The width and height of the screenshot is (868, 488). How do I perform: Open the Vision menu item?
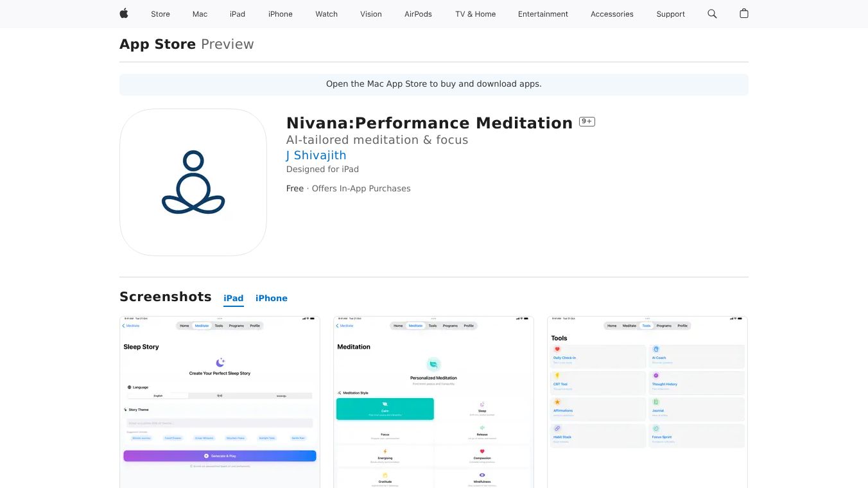(371, 14)
